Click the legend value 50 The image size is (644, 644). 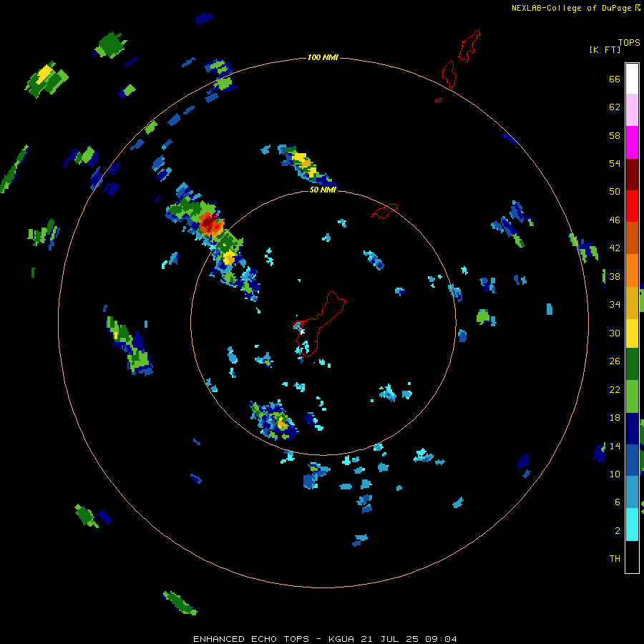coord(615,192)
